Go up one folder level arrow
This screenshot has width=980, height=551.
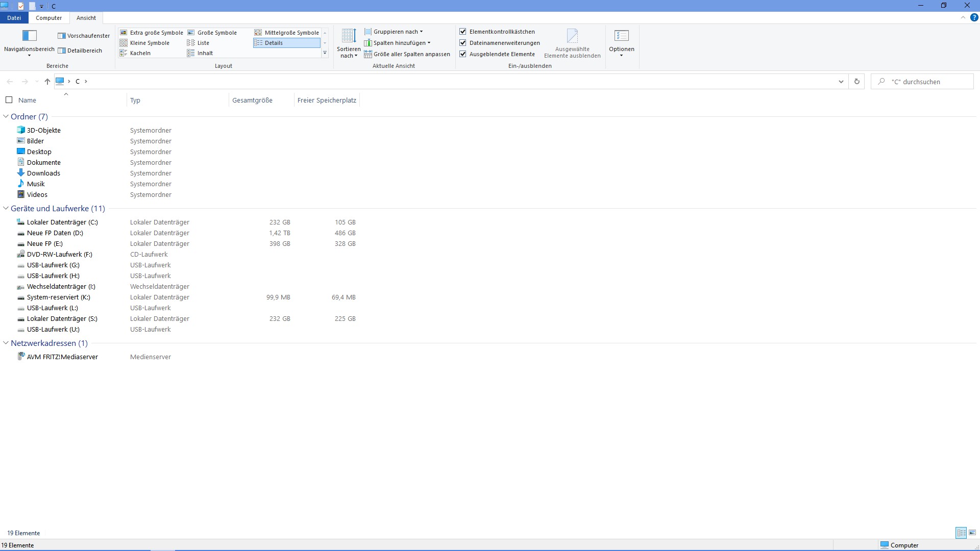47,82
